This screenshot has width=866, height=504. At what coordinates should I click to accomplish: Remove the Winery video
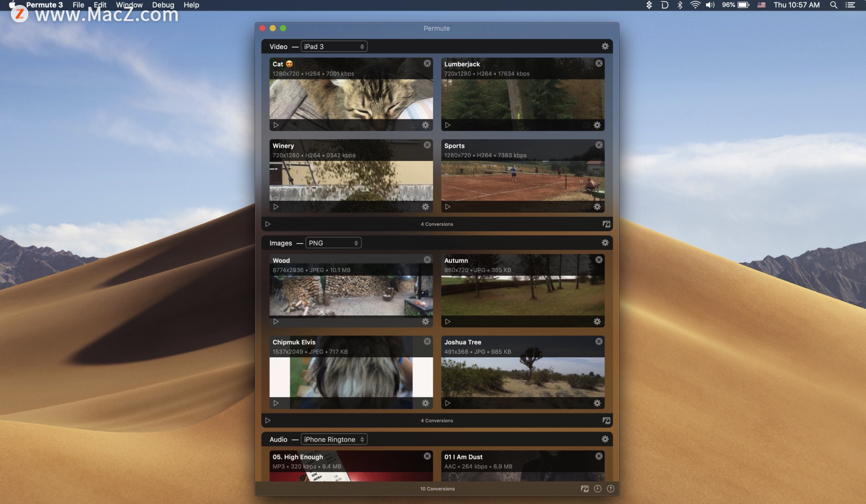(427, 145)
